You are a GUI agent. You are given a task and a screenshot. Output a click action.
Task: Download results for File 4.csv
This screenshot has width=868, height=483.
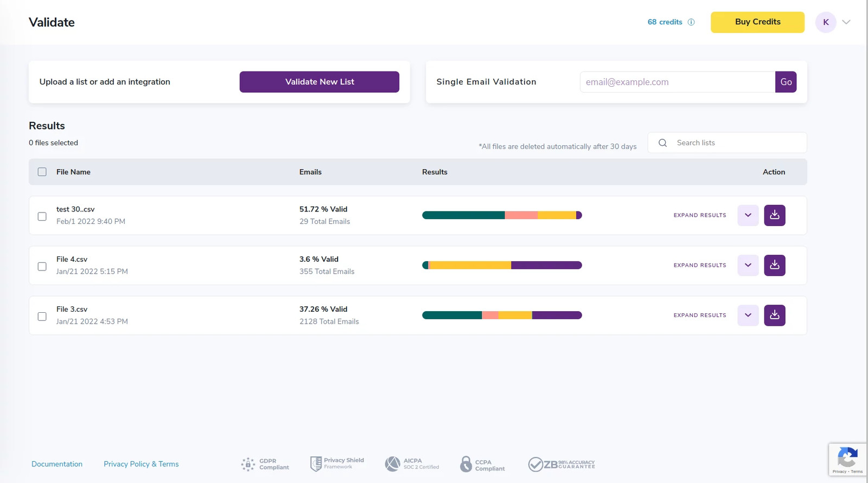tap(774, 265)
